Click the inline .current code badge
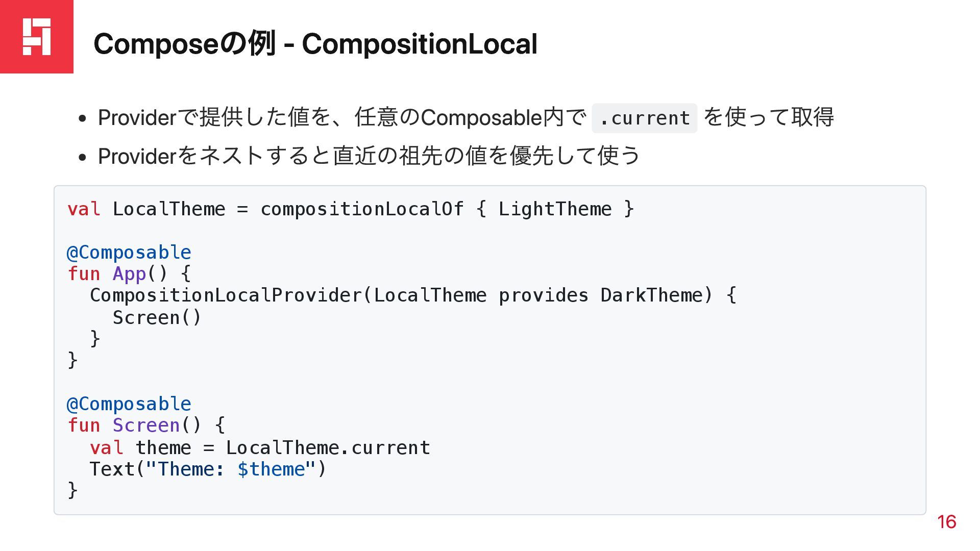This screenshot has width=980, height=551. (x=644, y=118)
